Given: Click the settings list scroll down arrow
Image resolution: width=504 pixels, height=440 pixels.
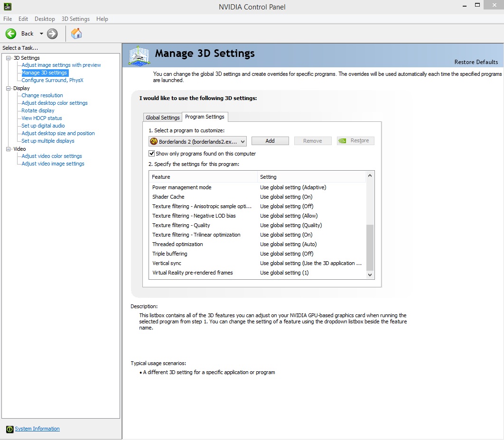Looking at the screenshot, I should [370, 275].
